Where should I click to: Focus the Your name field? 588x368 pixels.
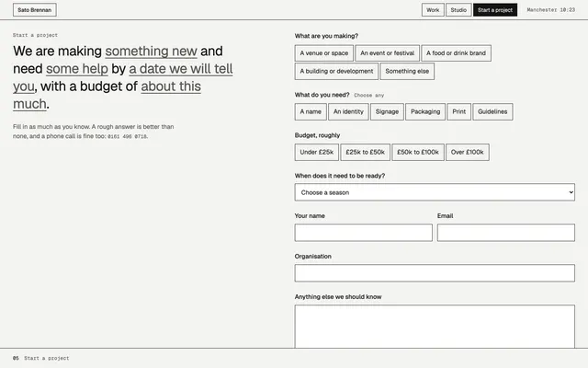point(364,233)
